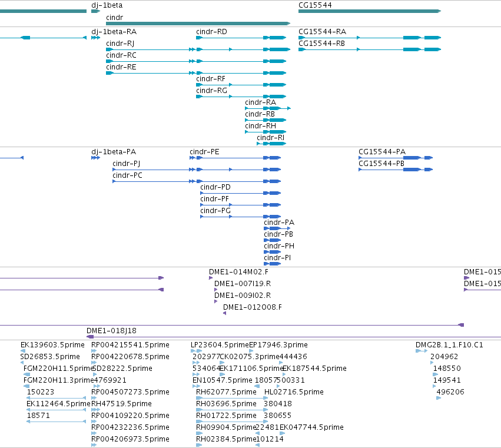Click the cindr-RA transcript label
Screen dimensions: 501x448
pos(260,102)
